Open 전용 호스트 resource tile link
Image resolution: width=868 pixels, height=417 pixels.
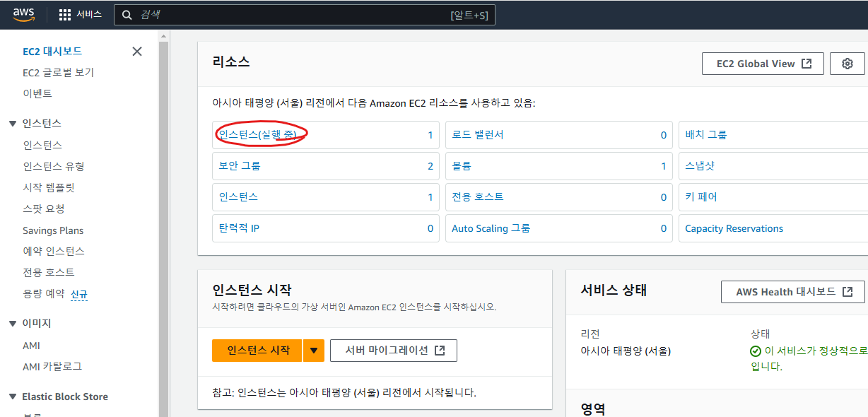coord(478,197)
